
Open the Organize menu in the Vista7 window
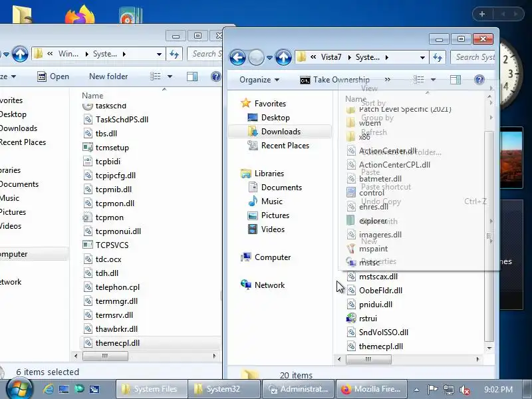pyautogui.click(x=259, y=80)
